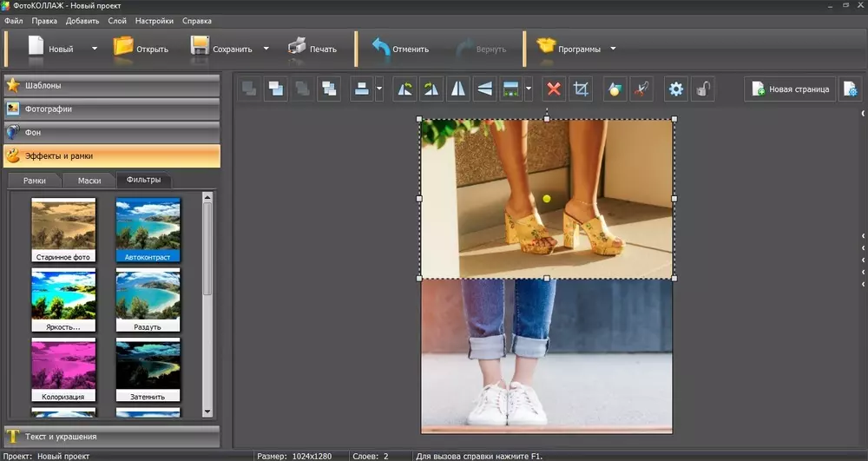Expand the Сохранить dropdown arrow
This screenshot has width=868, height=461.
[x=266, y=49]
